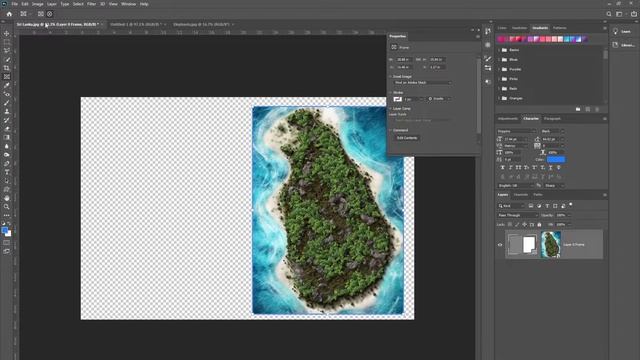Click the island image layer thumbnail
This screenshot has height=360, width=640.
[x=551, y=244]
